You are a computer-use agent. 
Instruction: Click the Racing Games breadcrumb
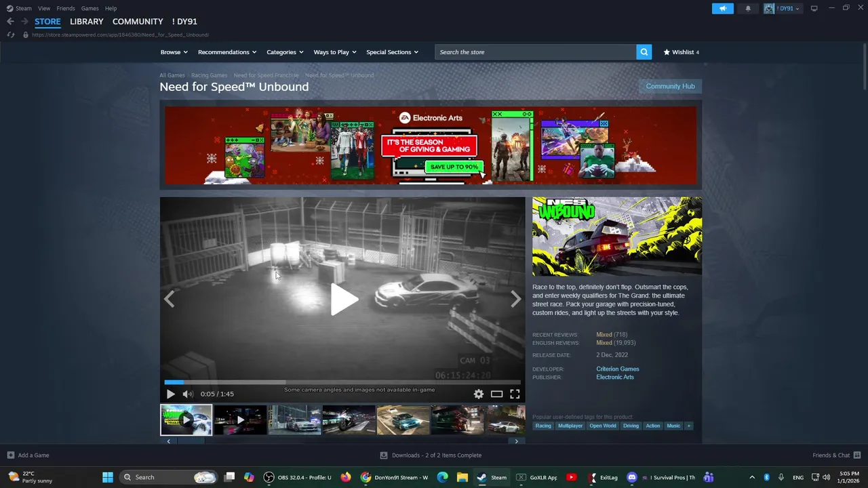point(209,75)
